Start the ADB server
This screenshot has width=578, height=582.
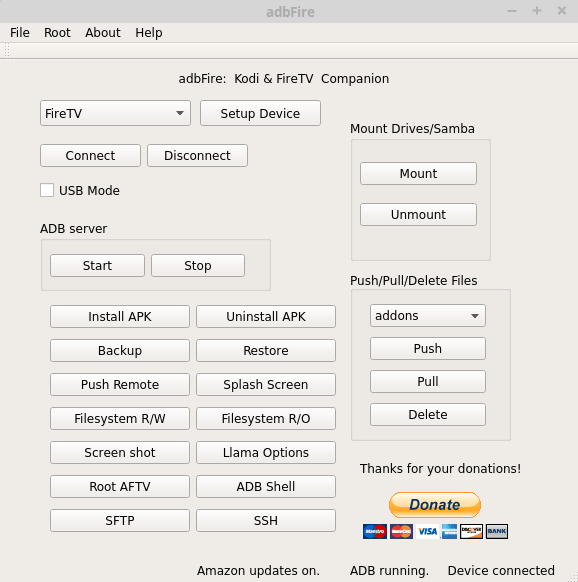tap(97, 265)
